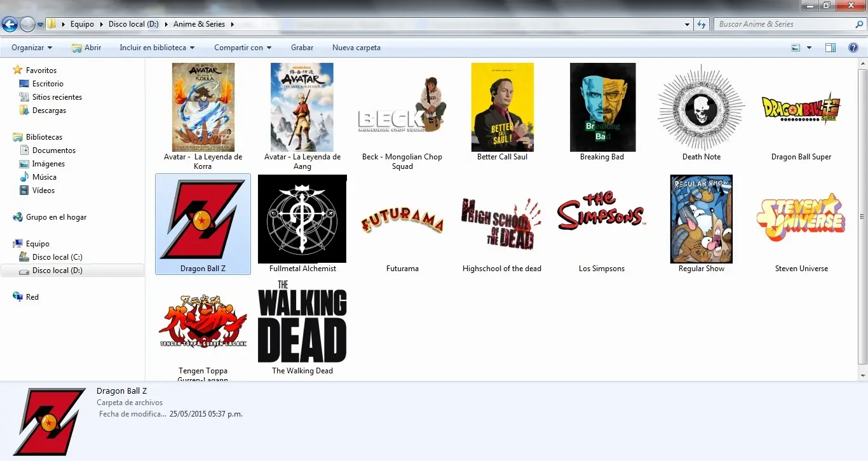The image size is (868, 461).
Task: Expand the arrow after Disco local (D:) in address bar
Action: [166, 24]
